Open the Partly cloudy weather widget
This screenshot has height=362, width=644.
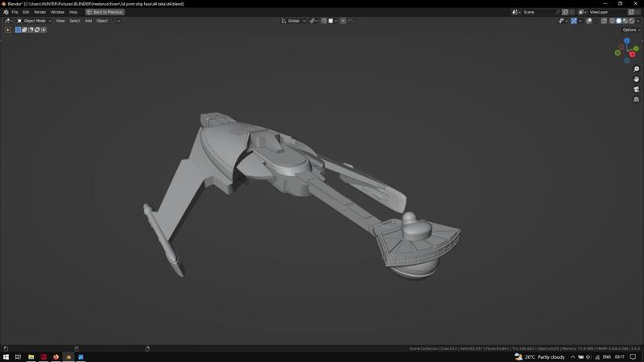tap(539, 357)
